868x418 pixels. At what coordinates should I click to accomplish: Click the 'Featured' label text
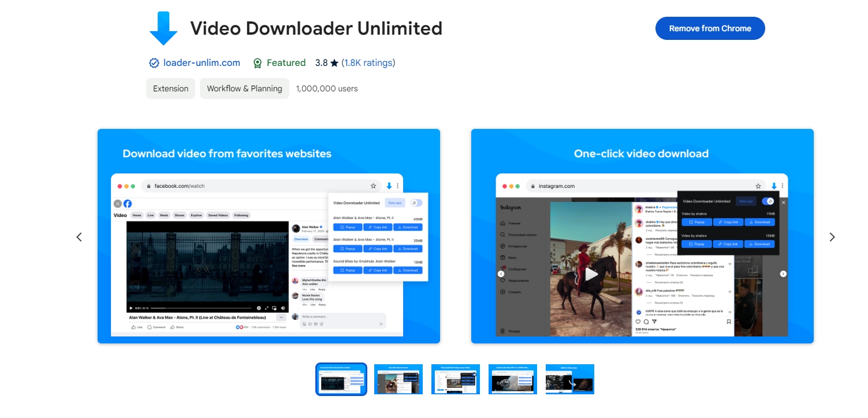pyautogui.click(x=286, y=63)
